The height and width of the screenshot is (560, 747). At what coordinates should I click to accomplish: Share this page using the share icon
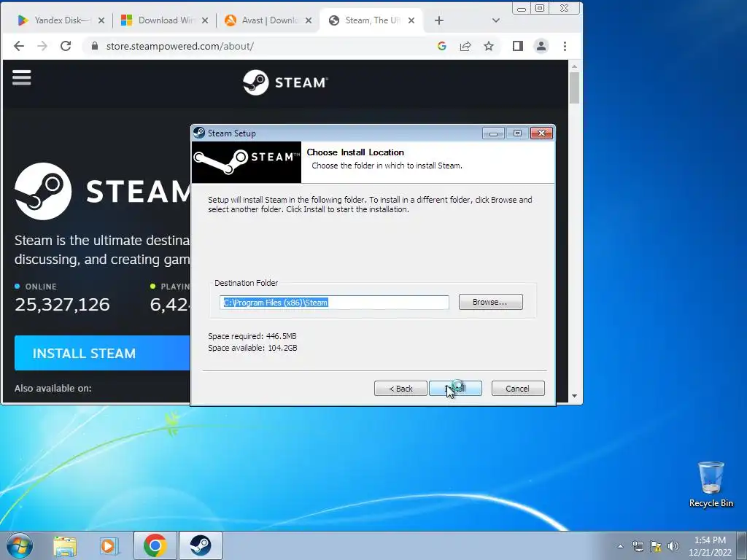[x=465, y=46]
